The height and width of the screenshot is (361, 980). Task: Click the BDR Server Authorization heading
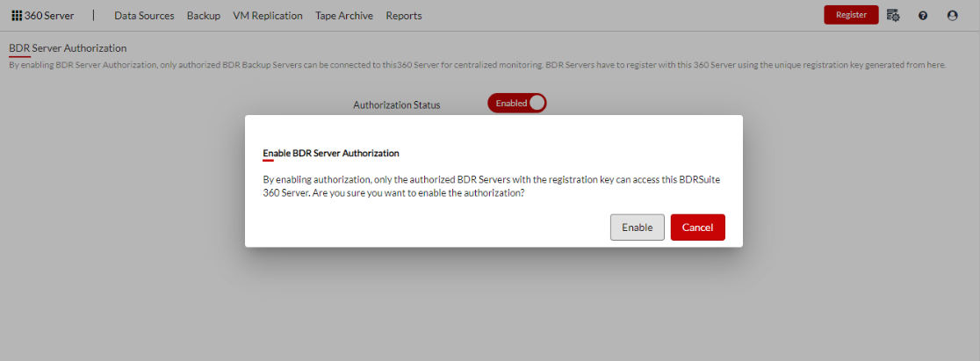click(x=68, y=47)
